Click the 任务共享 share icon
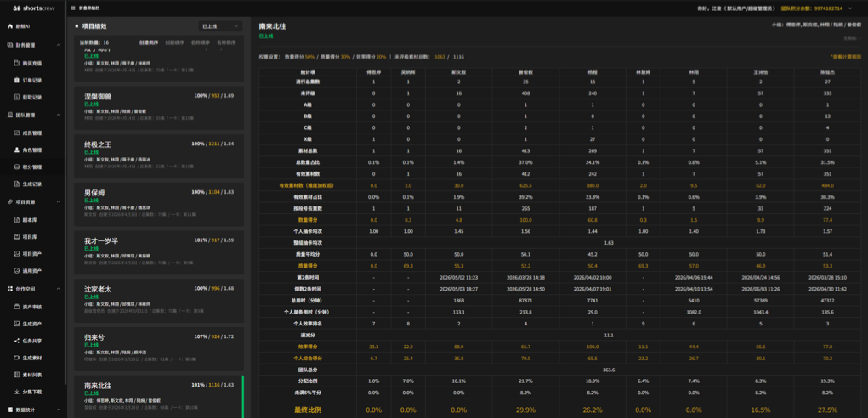This screenshot has width=868, height=418. (17, 341)
